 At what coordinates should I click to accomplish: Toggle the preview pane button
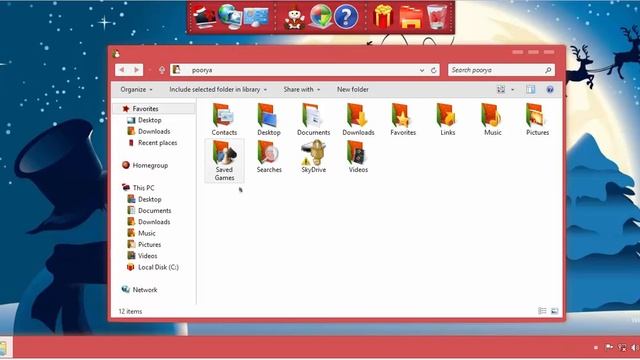coord(530,89)
